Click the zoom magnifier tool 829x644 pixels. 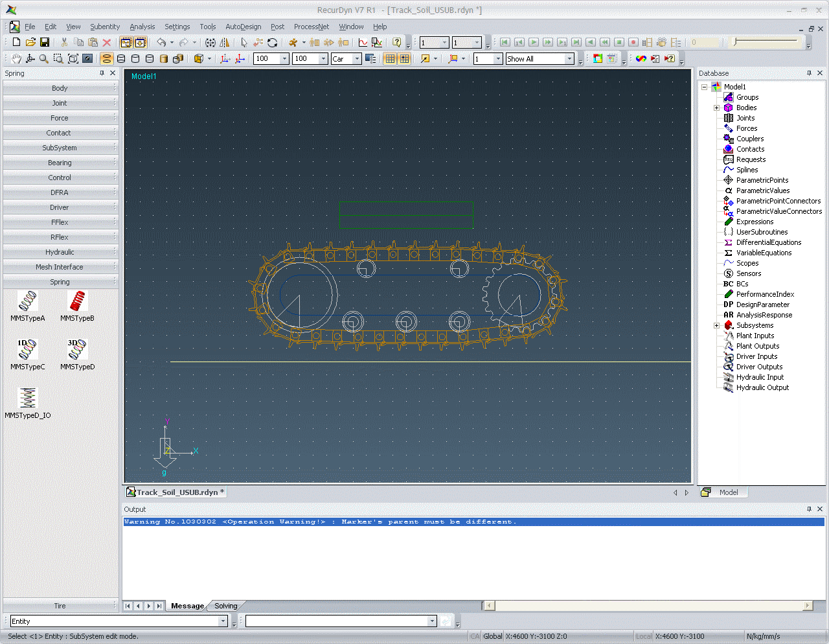pos(44,59)
